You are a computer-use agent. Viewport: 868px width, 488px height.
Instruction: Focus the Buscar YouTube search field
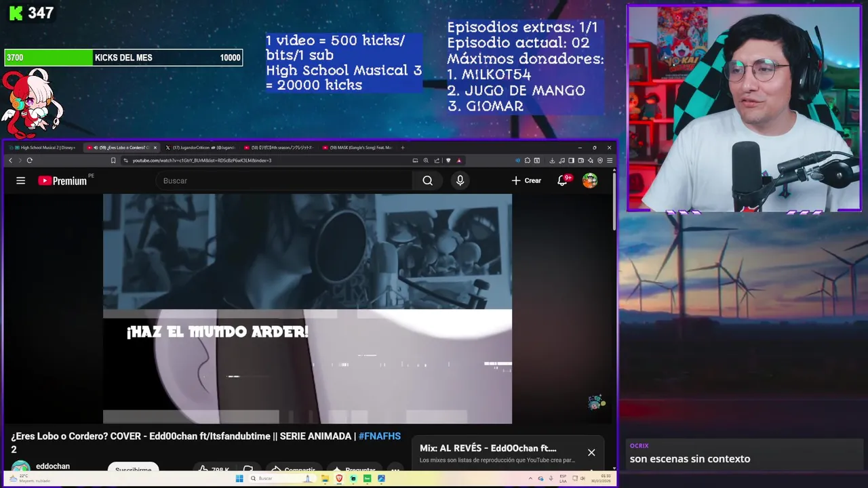[x=285, y=180]
